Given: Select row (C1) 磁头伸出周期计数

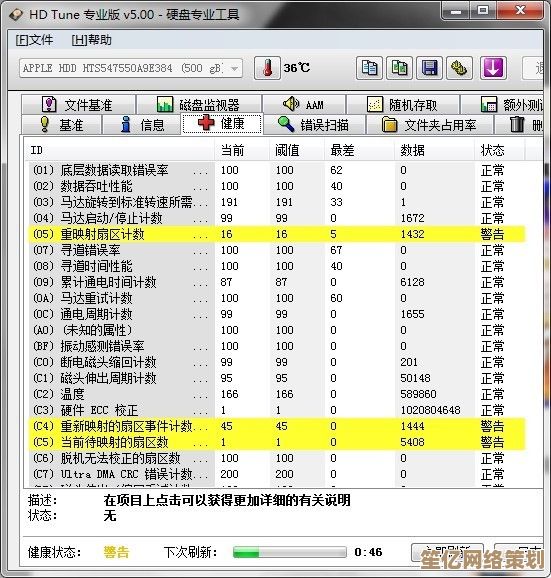Looking at the screenshot, I should [x=277, y=378].
